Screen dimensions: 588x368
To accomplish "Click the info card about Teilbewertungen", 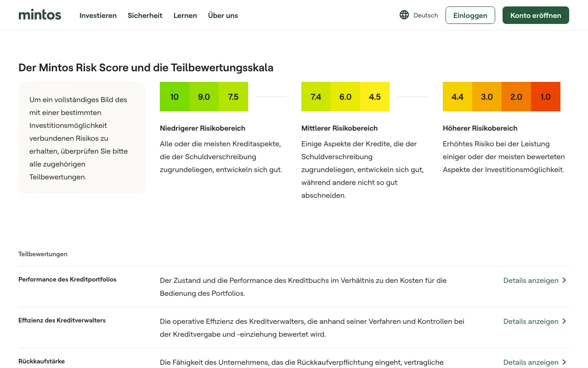I will (82, 138).
